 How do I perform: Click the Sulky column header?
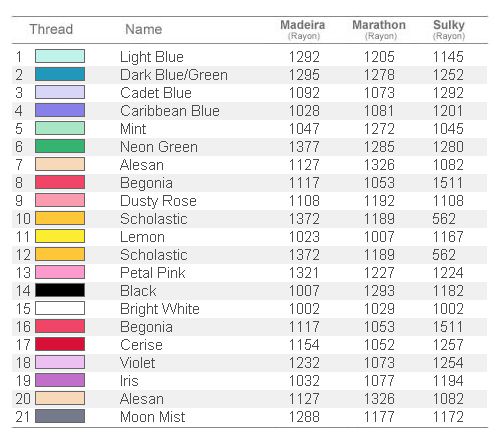click(449, 29)
